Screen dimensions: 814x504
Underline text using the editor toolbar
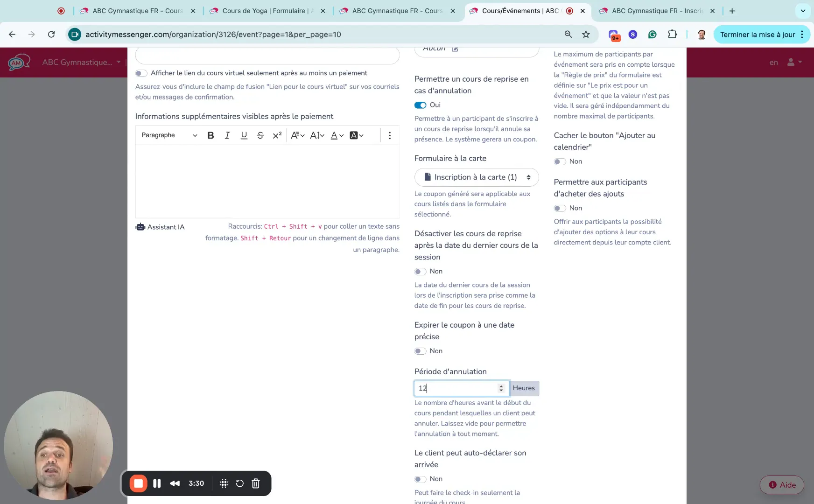tap(244, 135)
